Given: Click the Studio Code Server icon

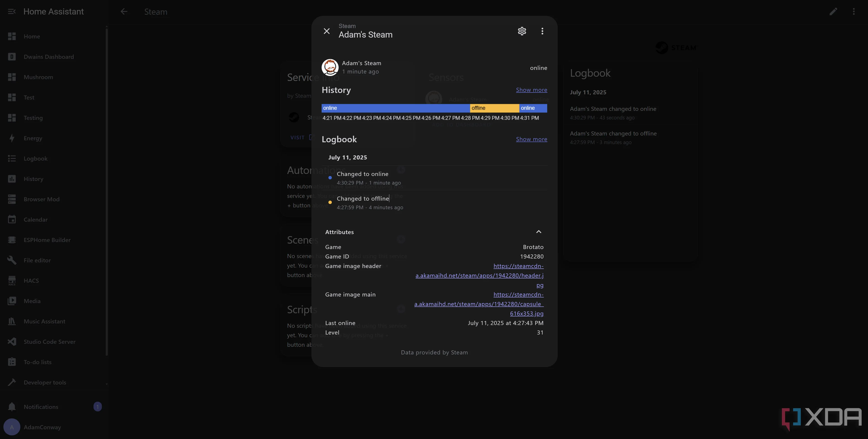Looking at the screenshot, I should click(x=12, y=342).
